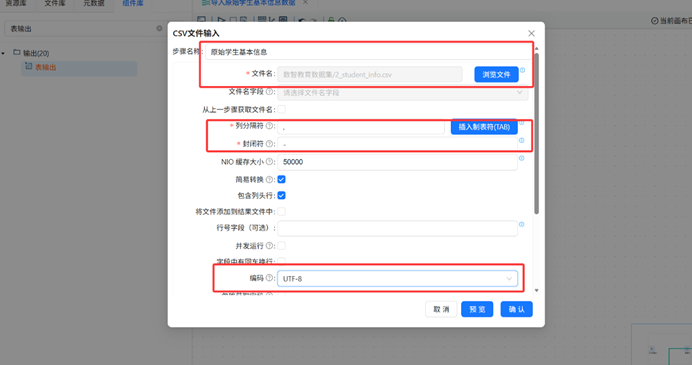The width and height of the screenshot is (692, 365).
Task: Click the dialog scrollbar up arrow
Action: coord(537,49)
